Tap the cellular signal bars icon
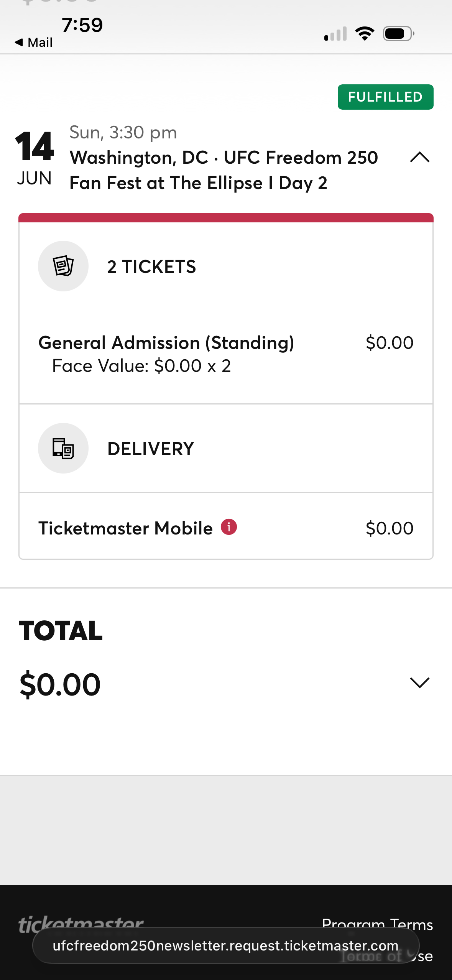 (335, 34)
